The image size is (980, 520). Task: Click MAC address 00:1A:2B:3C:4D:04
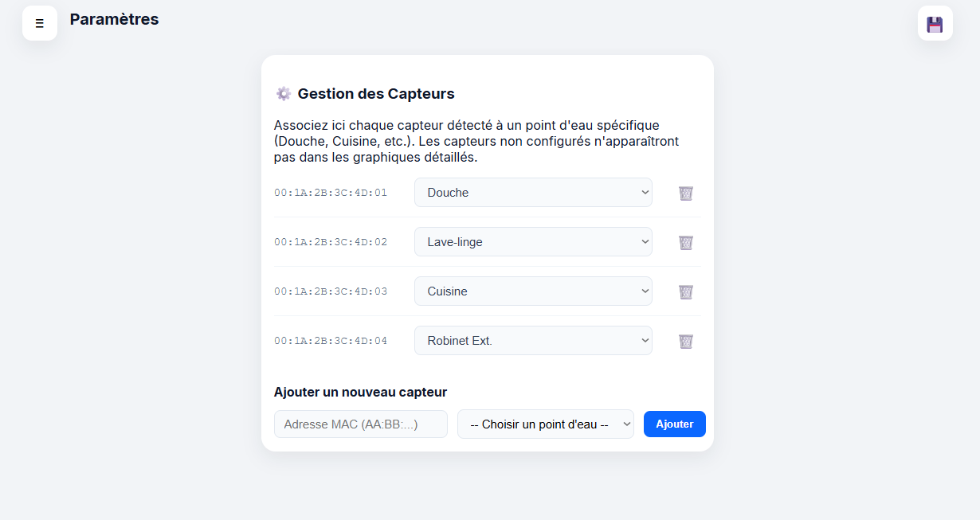331,341
